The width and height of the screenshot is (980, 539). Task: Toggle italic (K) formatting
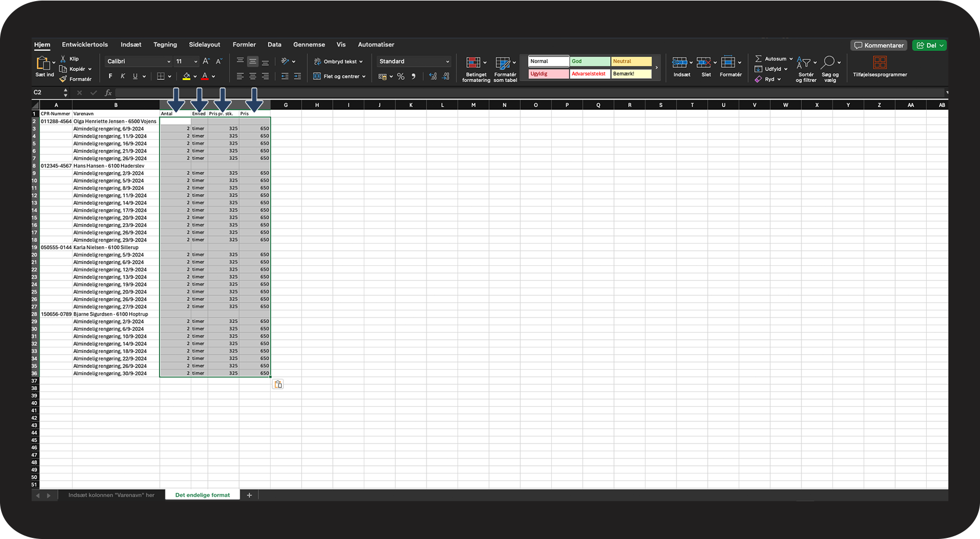tap(123, 77)
